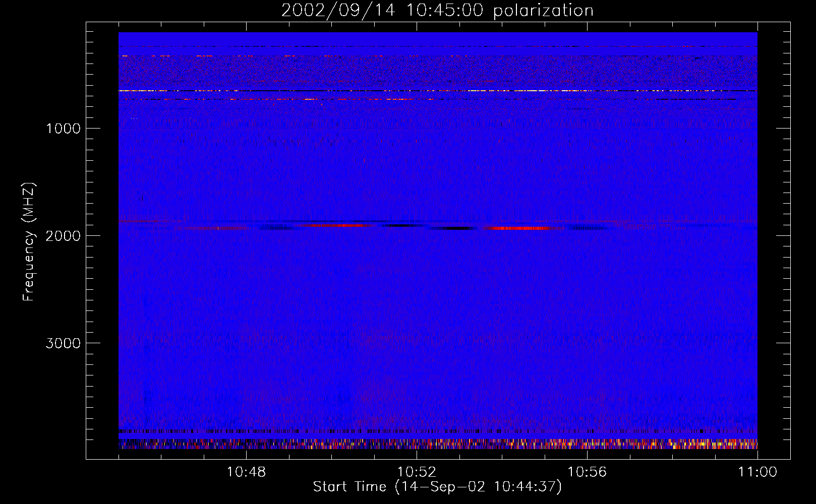Click the '10:56' time tick label

pyautogui.click(x=587, y=472)
